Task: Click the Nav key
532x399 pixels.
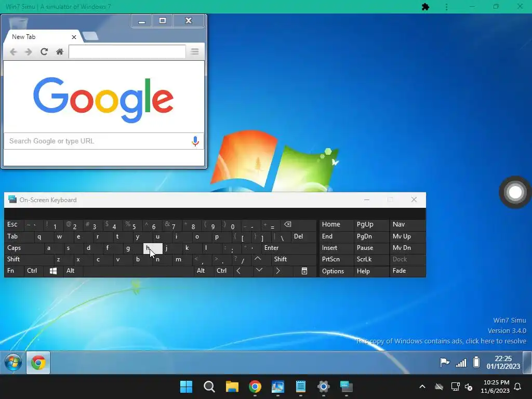Action: point(407,224)
